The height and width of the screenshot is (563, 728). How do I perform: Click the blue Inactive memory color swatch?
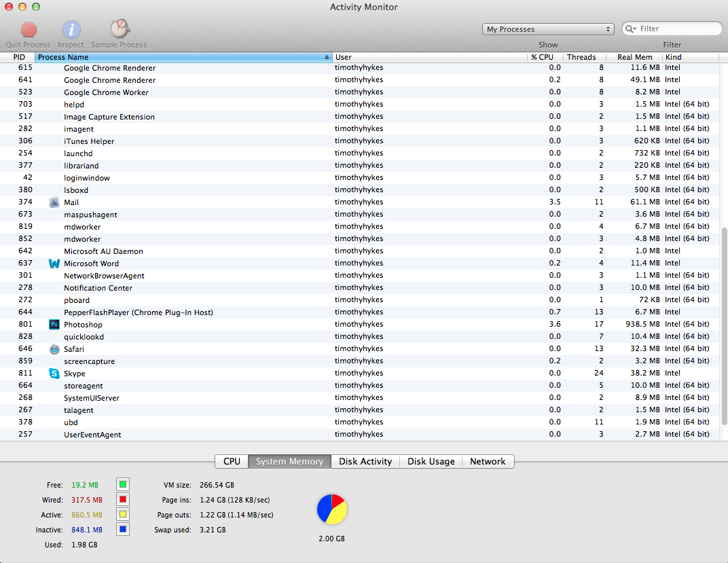point(123,529)
